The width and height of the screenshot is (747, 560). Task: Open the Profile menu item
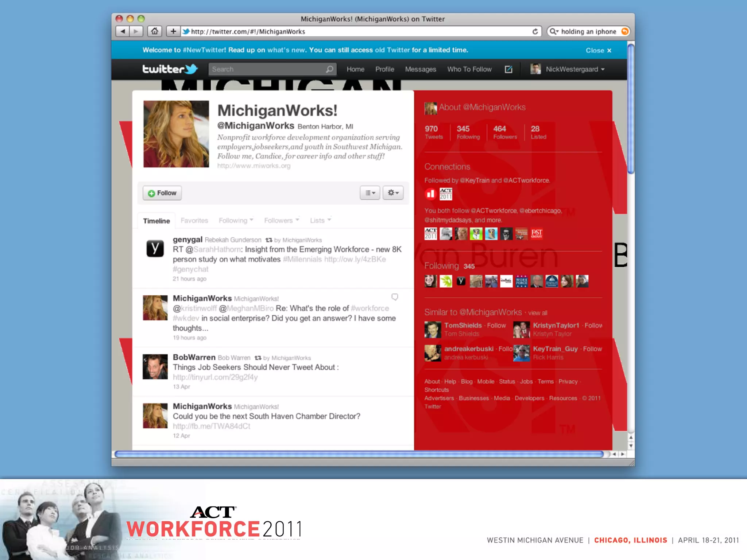coord(384,69)
